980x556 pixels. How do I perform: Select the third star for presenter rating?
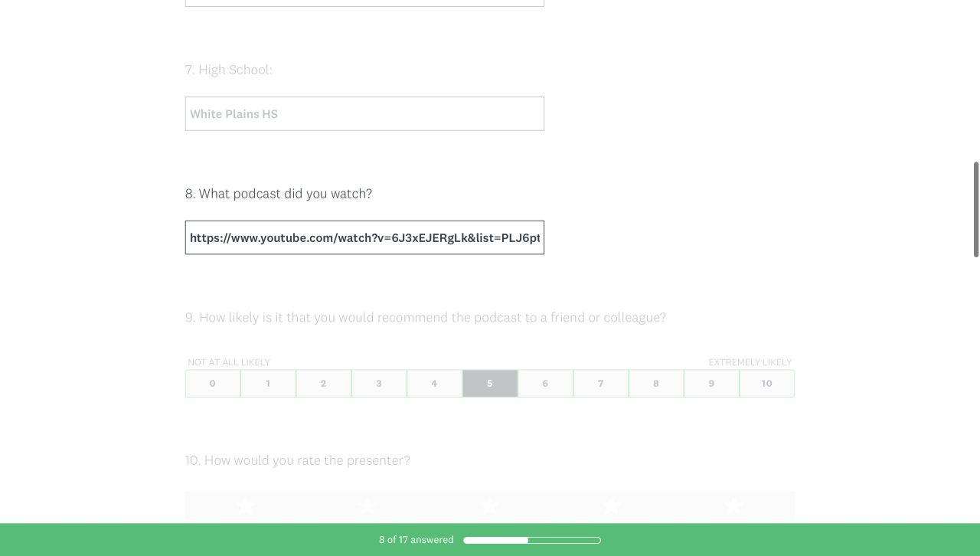[x=490, y=506]
